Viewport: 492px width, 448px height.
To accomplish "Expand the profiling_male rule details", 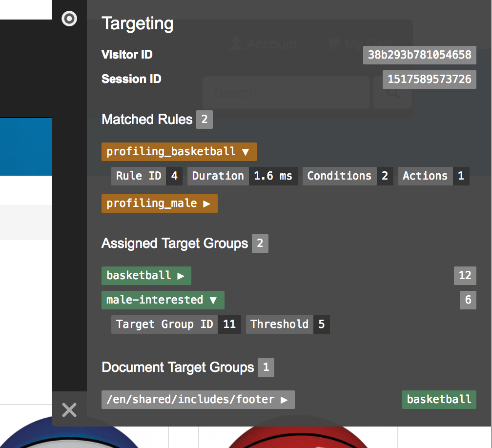I will click(x=160, y=204).
